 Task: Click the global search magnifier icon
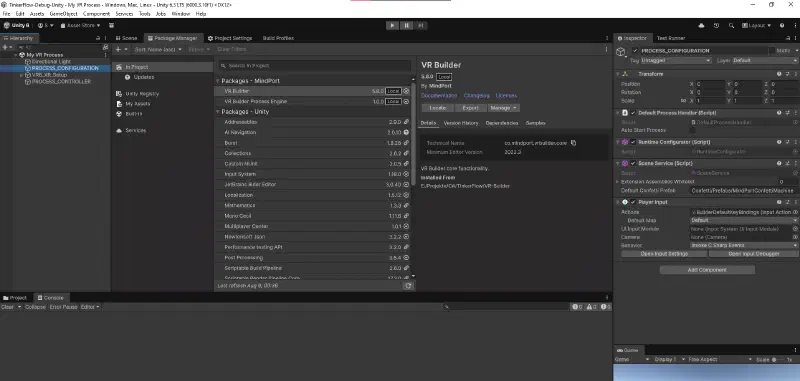pyautogui.click(x=731, y=26)
